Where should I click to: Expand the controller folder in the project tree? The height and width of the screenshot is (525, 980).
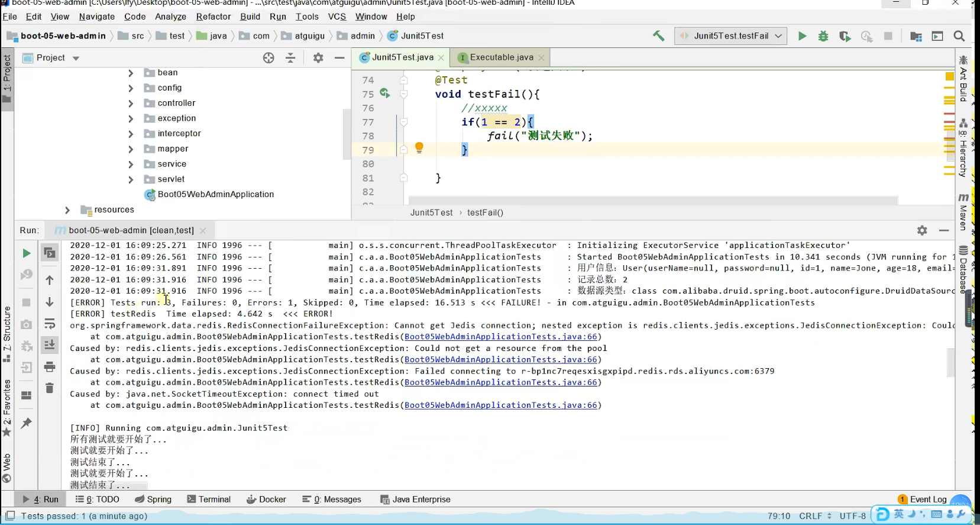pyautogui.click(x=131, y=104)
